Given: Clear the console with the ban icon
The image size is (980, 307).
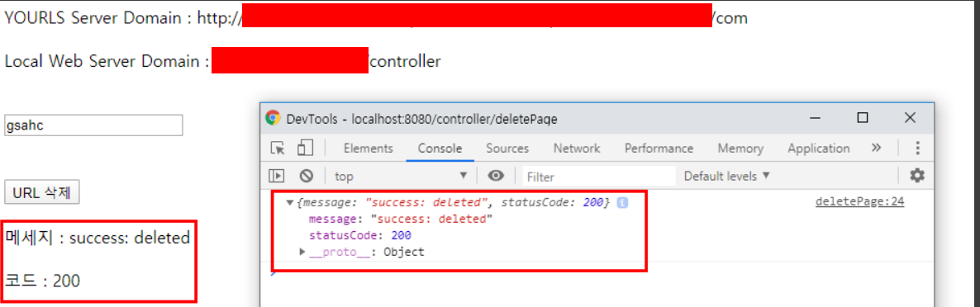Looking at the screenshot, I should pos(306,177).
